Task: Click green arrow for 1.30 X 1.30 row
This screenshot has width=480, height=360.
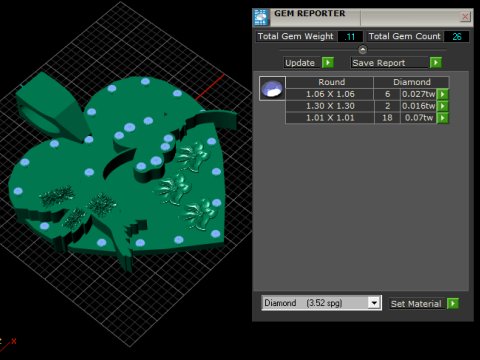Action: [x=443, y=106]
